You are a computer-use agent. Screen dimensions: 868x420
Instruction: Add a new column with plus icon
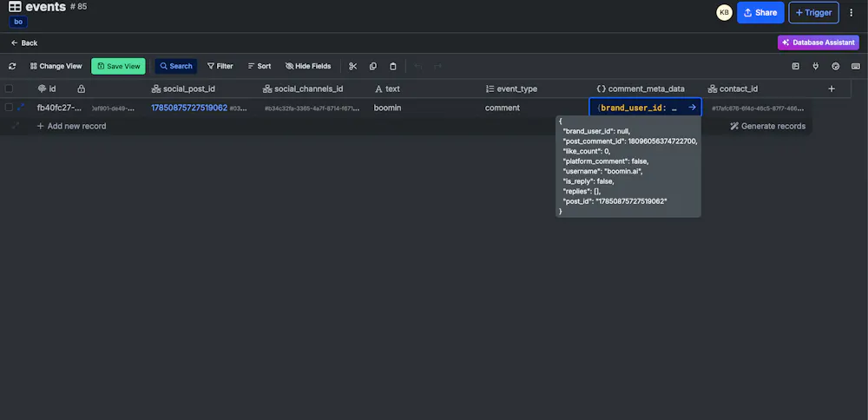click(x=832, y=89)
